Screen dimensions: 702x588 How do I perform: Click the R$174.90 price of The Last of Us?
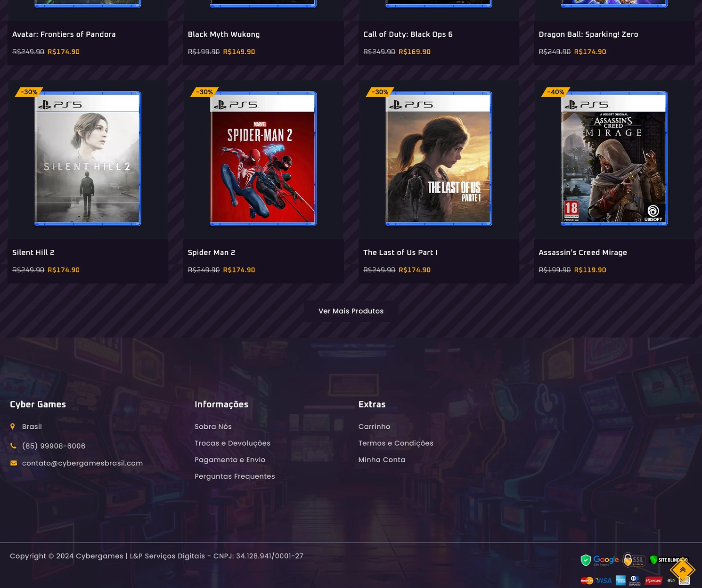pyautogui.click(x=415, y=270)
